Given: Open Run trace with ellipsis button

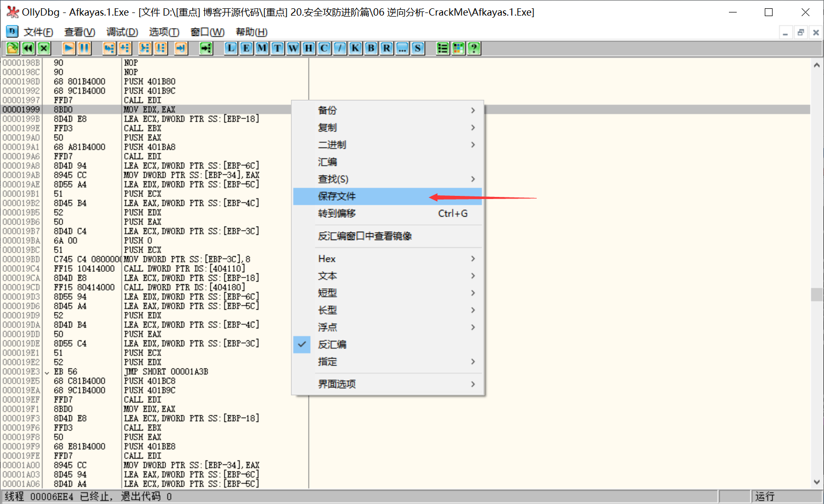Looking at the screenshot, I should coord(402,48).
